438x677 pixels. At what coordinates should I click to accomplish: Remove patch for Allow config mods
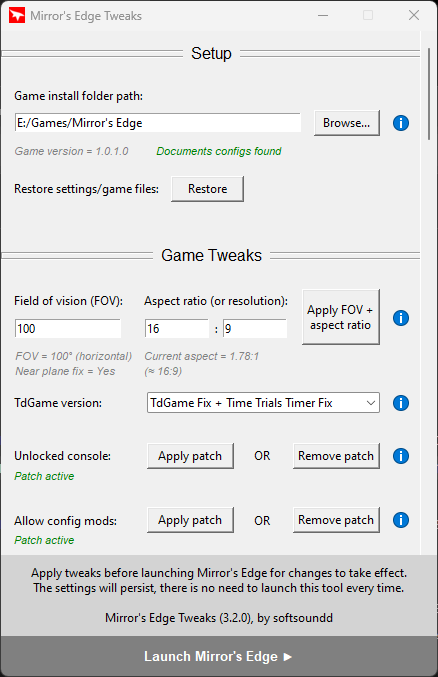click(x=336, y=520)
